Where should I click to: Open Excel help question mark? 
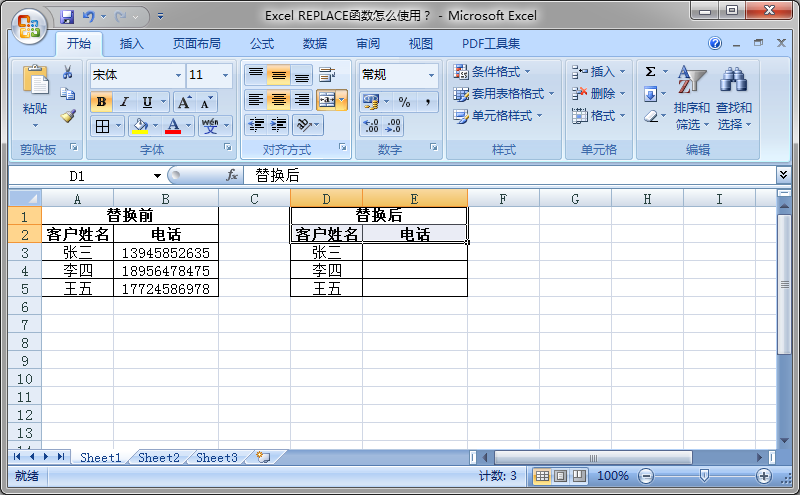point(715,43)
